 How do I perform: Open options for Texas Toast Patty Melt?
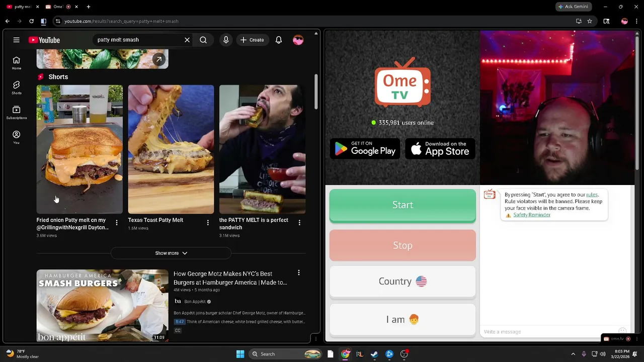coord(208,222)
